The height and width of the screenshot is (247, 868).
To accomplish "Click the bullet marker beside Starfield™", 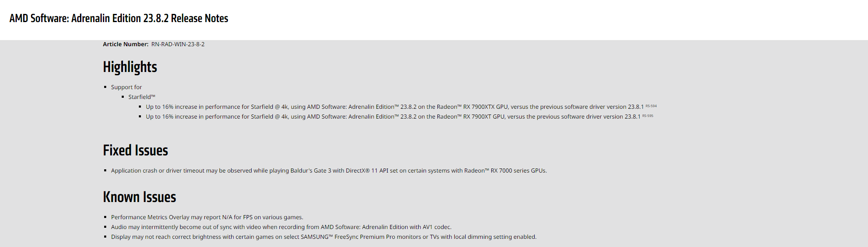I will 123,97.
